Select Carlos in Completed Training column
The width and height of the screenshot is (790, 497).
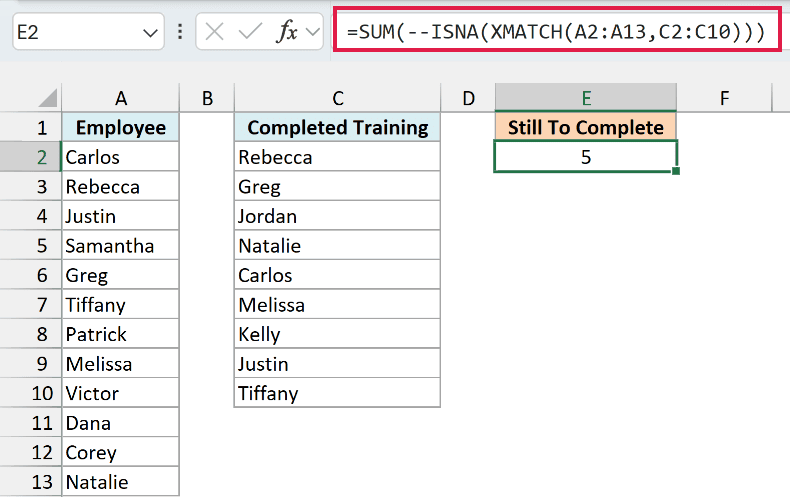(338, 275)
